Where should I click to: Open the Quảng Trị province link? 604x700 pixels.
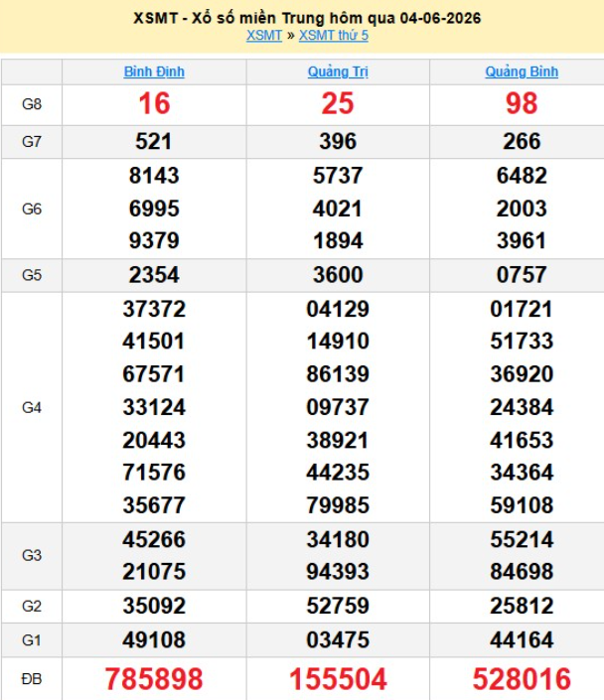coord(338,71)
